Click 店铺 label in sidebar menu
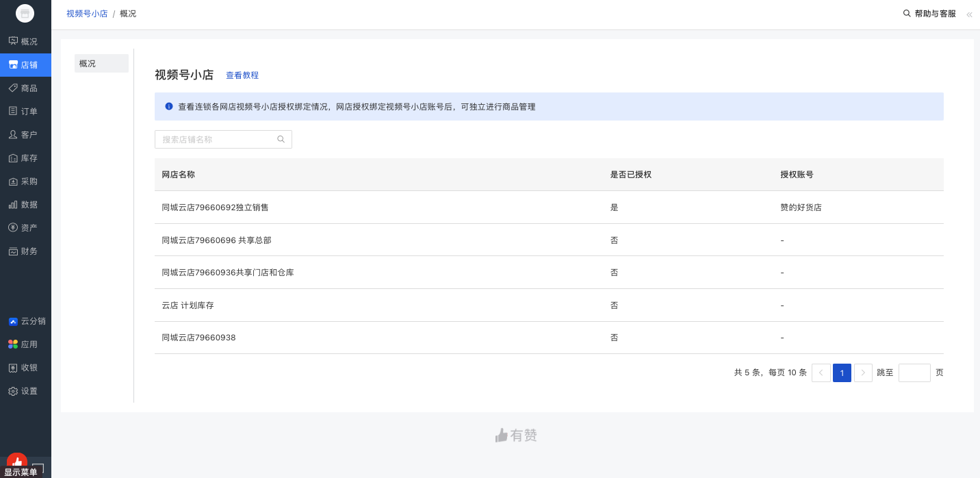Image resolution: width=980 pixels, height=478 pixels. click(x=29, y=65)
